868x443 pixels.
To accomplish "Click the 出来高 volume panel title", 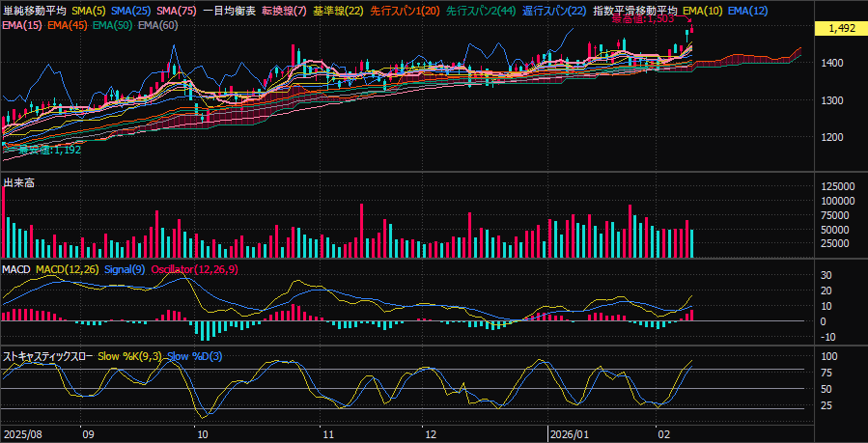I will [19, 181].
